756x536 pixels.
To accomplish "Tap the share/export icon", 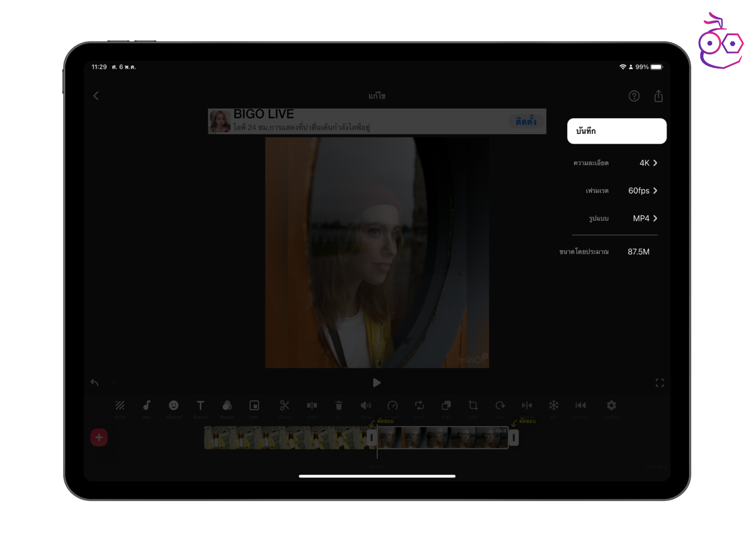I will 658,96.
